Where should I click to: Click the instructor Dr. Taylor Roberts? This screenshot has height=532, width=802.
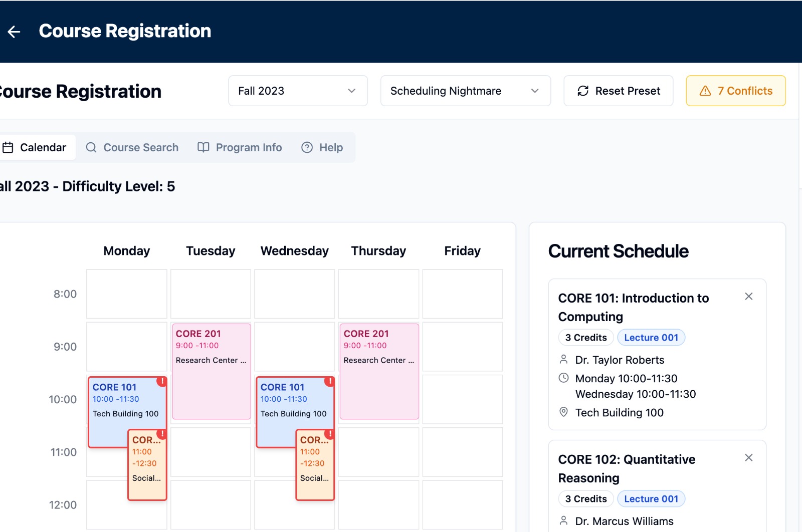(x=620, y=360)
